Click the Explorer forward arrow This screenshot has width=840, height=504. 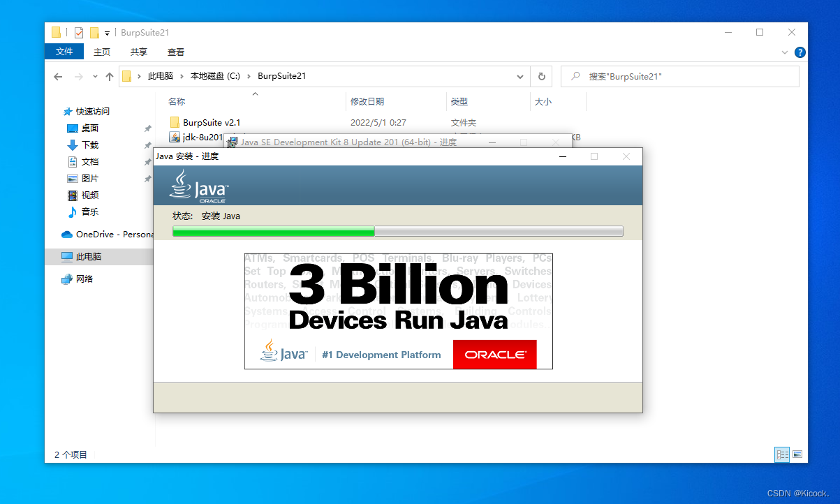click(79, 77)
